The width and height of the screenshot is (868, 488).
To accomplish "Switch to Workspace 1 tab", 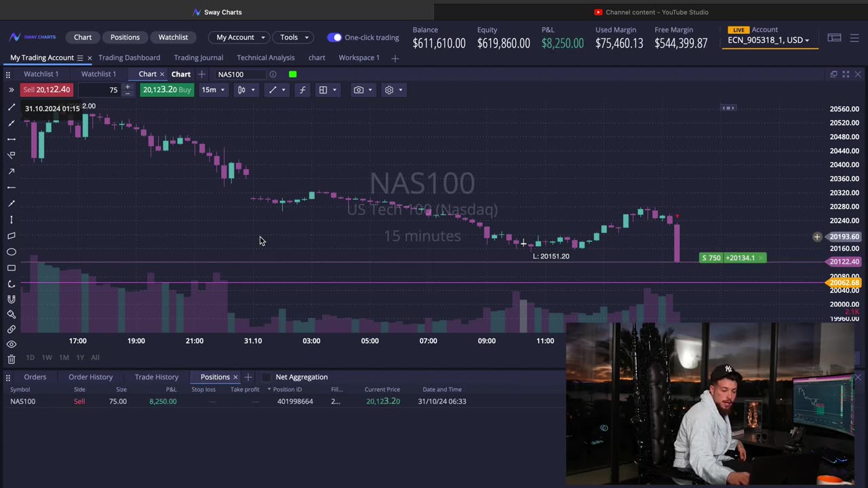I will pos(359,58).
